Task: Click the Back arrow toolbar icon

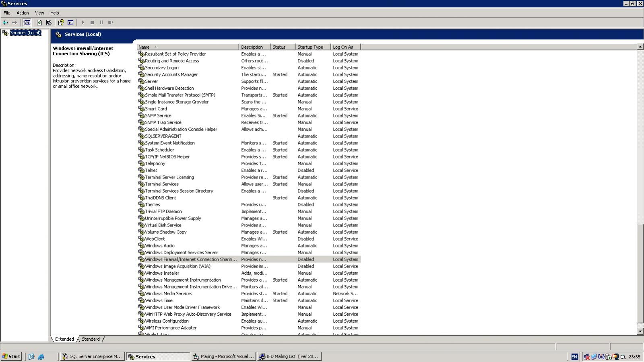Action: pyautogui.click(x=5, y=23)
